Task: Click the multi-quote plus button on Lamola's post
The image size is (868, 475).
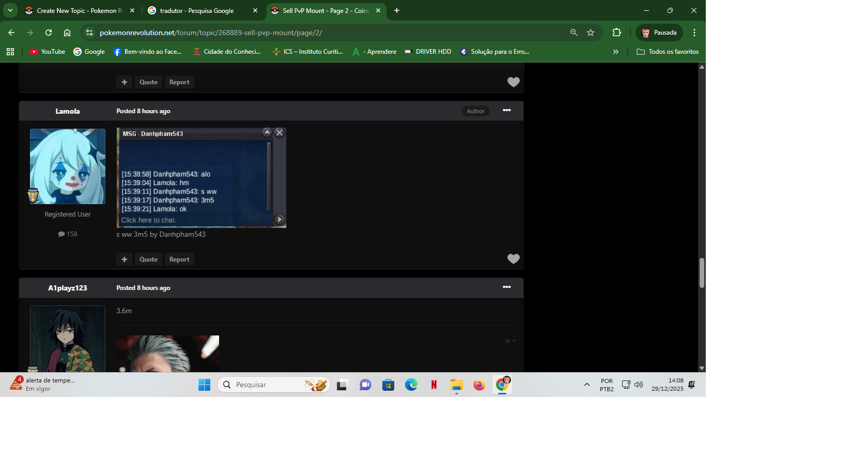Action: pos(124,259)
